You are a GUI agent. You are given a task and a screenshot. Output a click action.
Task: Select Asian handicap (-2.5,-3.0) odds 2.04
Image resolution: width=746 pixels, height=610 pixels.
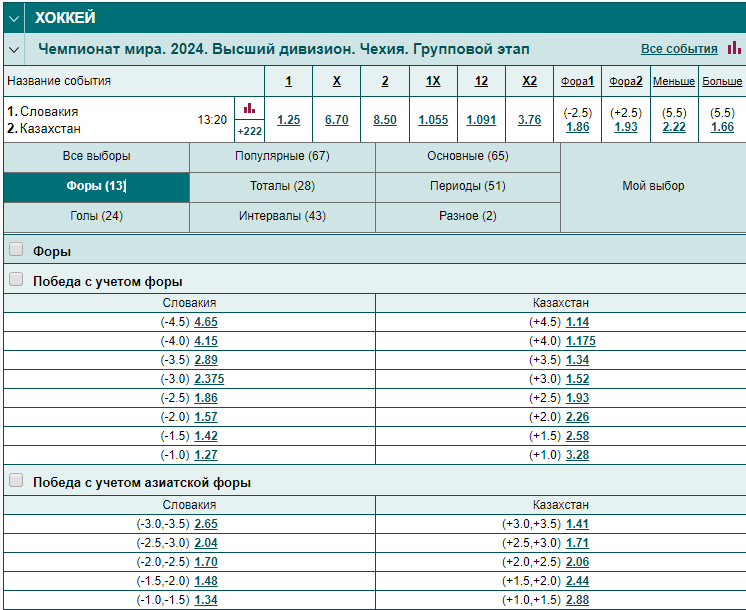[x=206, y=543]
